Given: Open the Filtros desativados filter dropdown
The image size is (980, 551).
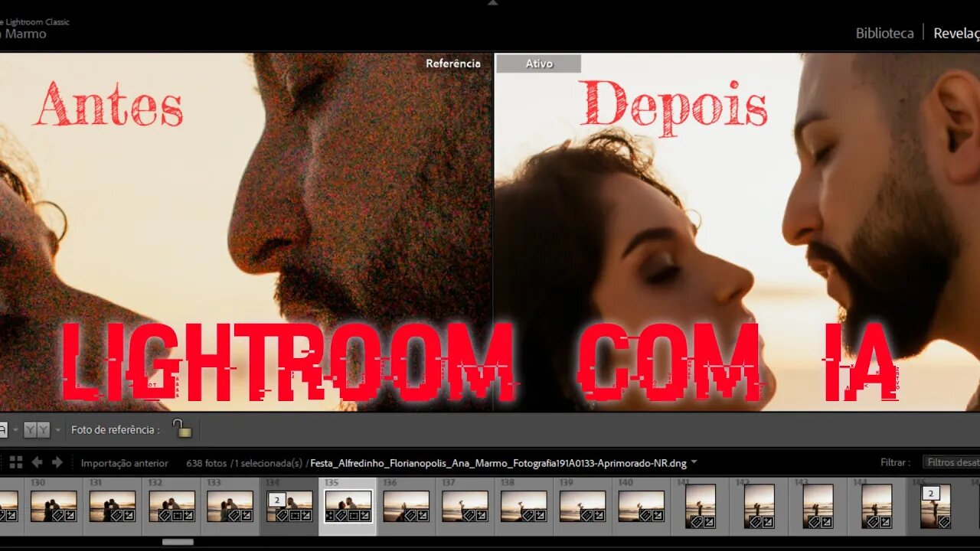Looking at the screenshot, I should pos(952,462).
